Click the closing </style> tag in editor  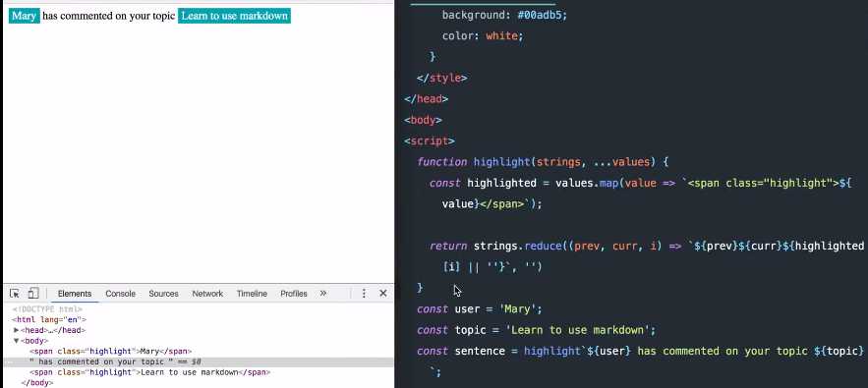[x=441, y=78]
